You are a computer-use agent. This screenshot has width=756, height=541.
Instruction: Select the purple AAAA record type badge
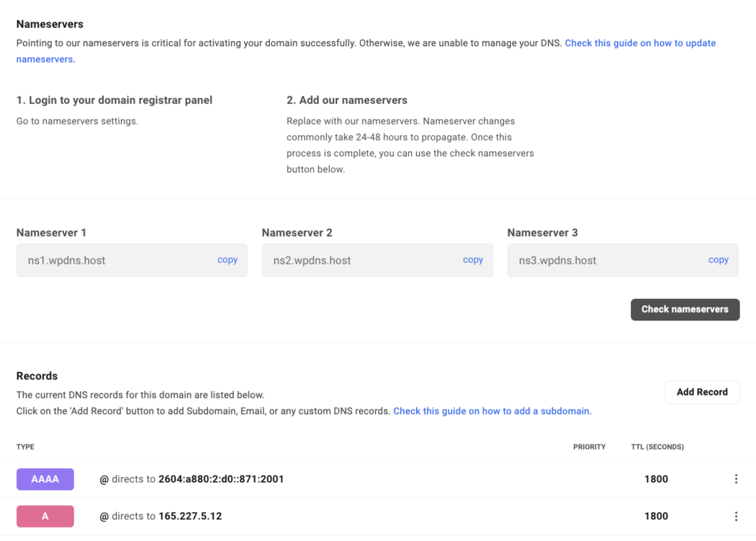click(45, 479)
